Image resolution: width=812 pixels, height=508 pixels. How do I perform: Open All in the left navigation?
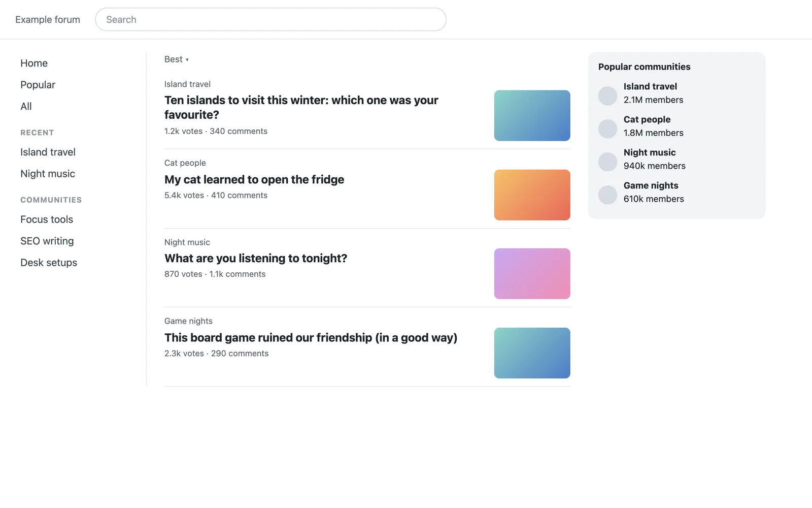point(26,106)
